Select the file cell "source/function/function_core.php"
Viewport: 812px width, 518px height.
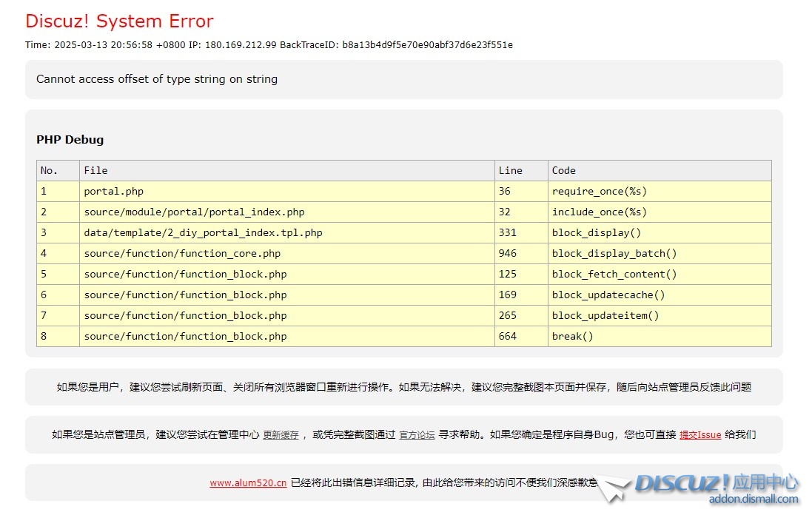tap(287, 254)
